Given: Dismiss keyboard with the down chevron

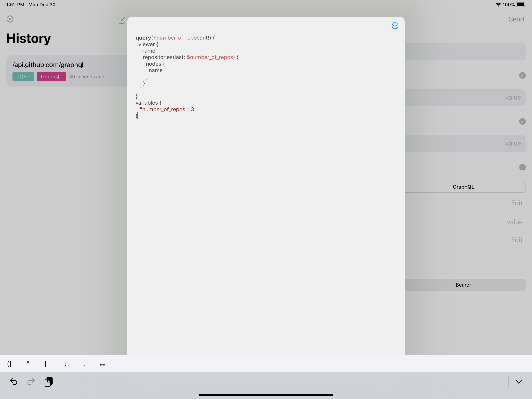Looking at the screenshot, I should pyautogui.click(x=519, y=381).
